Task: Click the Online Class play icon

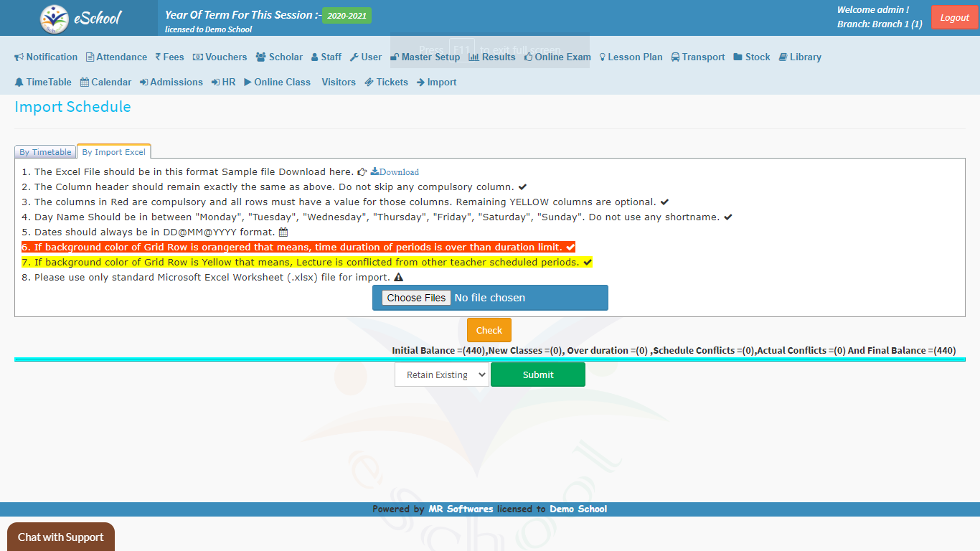Action: [248, 83]
